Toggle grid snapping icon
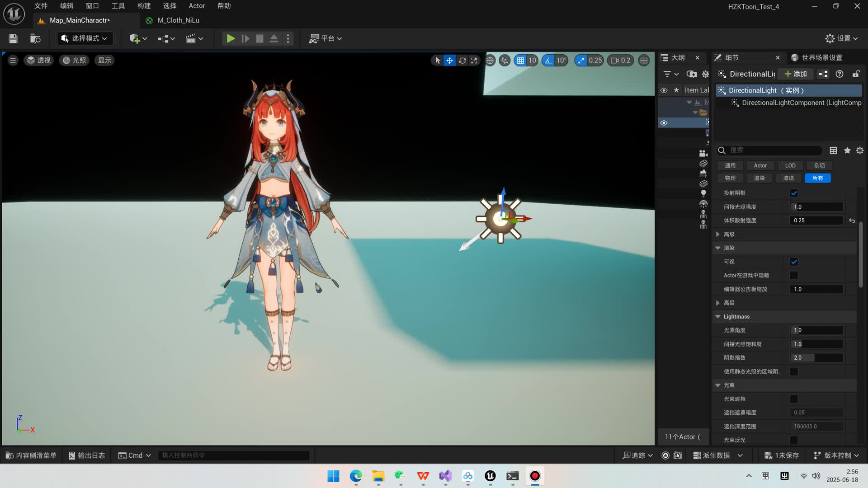 (520, 61)
